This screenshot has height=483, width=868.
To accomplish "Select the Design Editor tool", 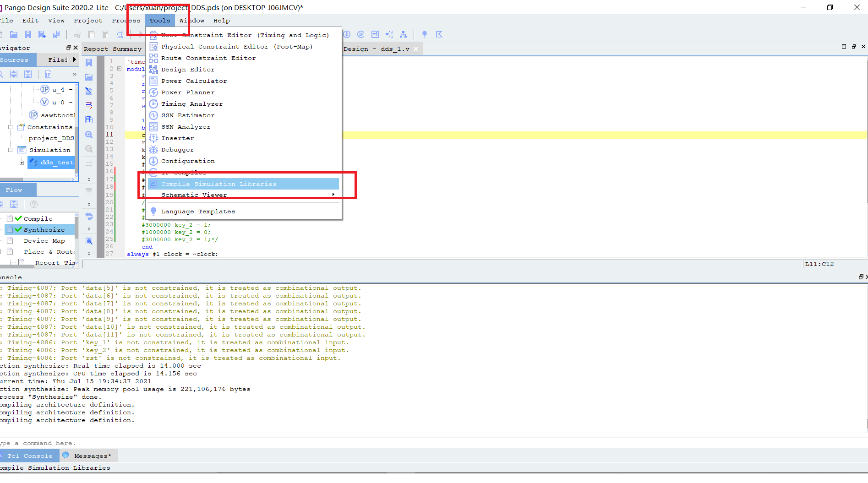I will pos(188,69).
